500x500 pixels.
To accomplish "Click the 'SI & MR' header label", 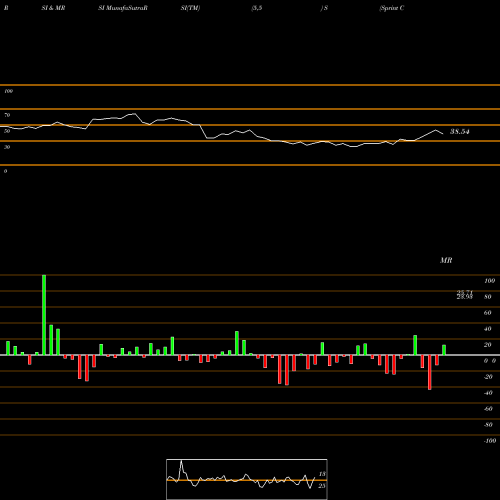I will (x=53, y=8).
